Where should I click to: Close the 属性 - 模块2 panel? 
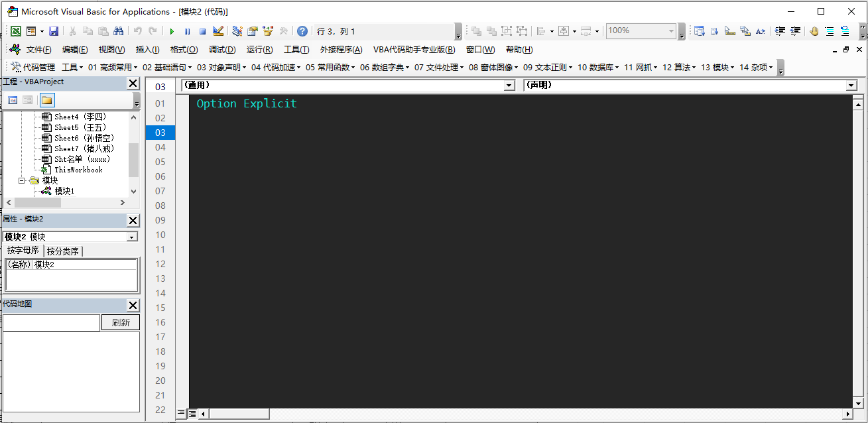[x=133, y=220]
